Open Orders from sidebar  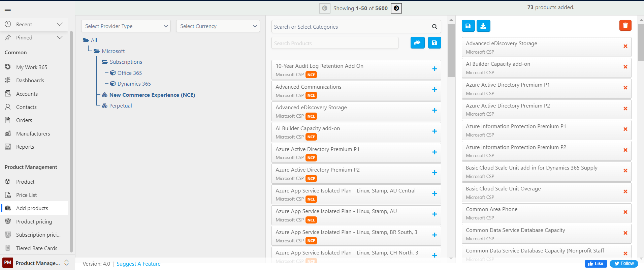point(24,120)
